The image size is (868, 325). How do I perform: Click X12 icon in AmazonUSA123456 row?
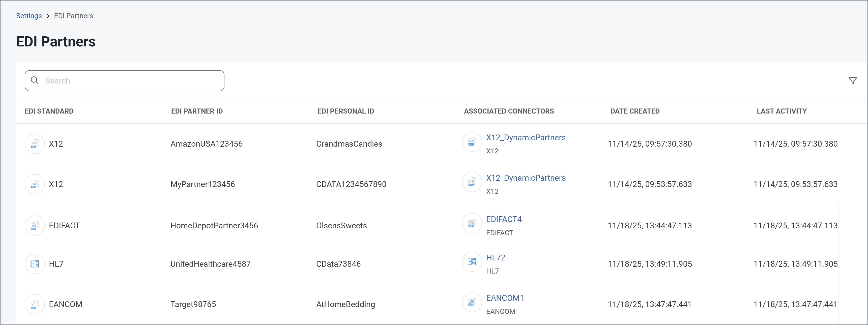(34, 144)
